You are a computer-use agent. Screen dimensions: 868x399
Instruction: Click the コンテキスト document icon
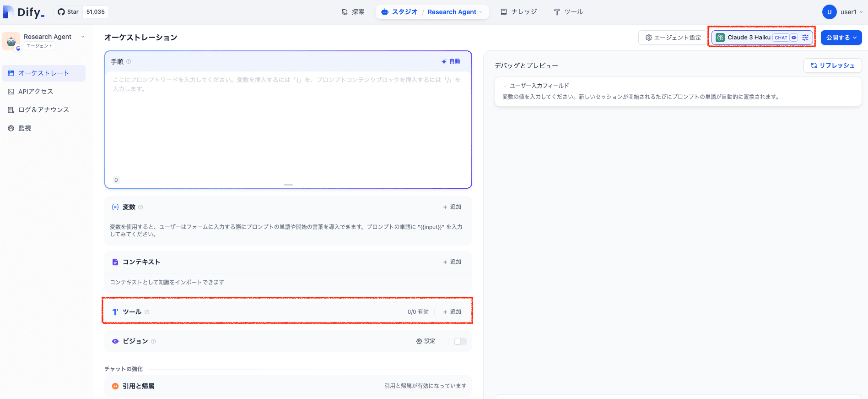[115, 262]
